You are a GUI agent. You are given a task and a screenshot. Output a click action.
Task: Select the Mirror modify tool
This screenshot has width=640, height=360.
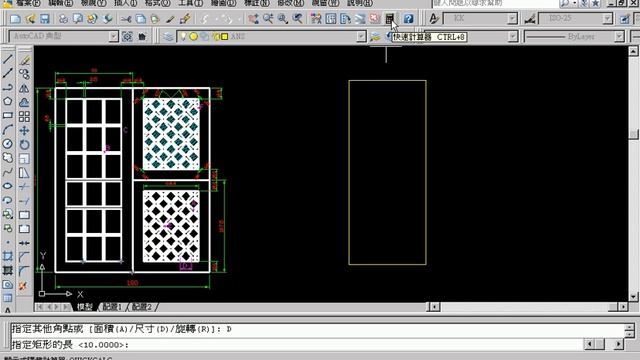pyautogui.click(x=24, y=88)
